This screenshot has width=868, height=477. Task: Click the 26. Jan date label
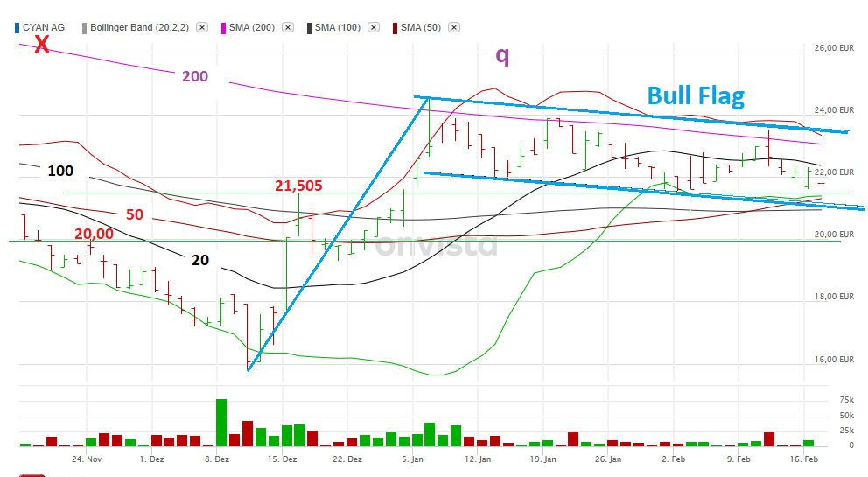click(608, 459)
